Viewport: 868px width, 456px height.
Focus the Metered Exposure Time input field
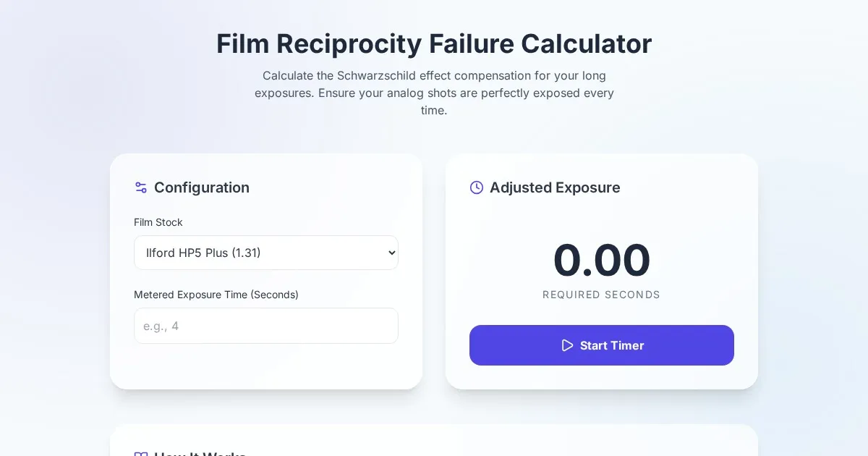pos(266,326)
